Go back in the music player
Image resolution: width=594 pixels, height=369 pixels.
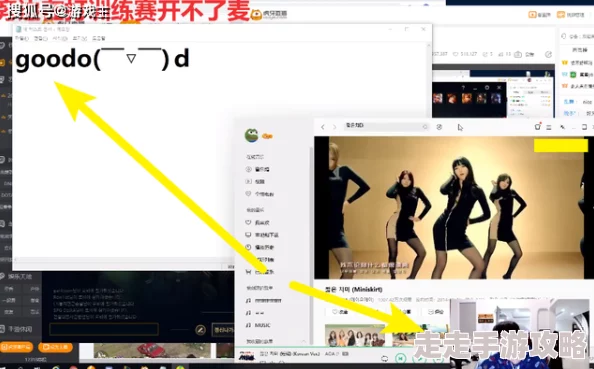pos(323,127)
